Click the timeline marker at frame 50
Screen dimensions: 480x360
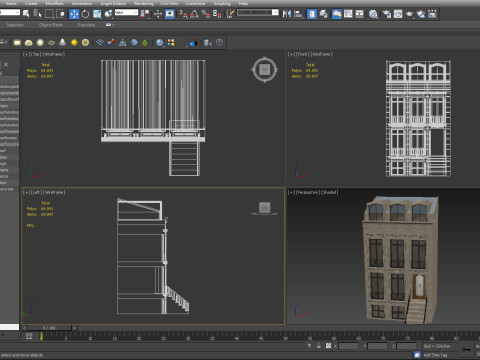tap(285, 337)
